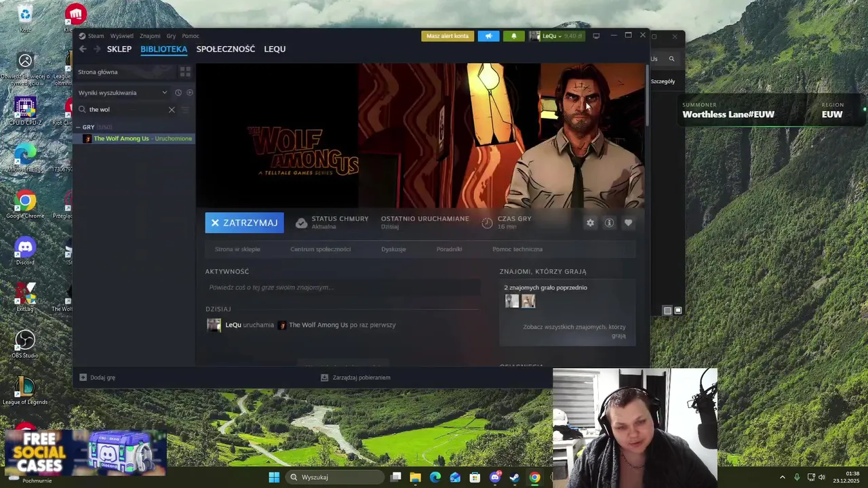Click LeQu name in activity feed
The image size is (868, 488).
(x=233, y=325)
